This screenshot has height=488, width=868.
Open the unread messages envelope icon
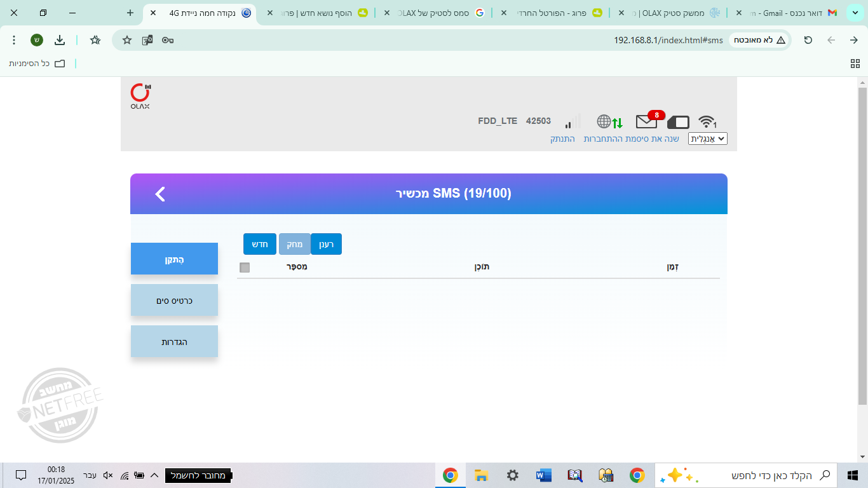[646, 121]
